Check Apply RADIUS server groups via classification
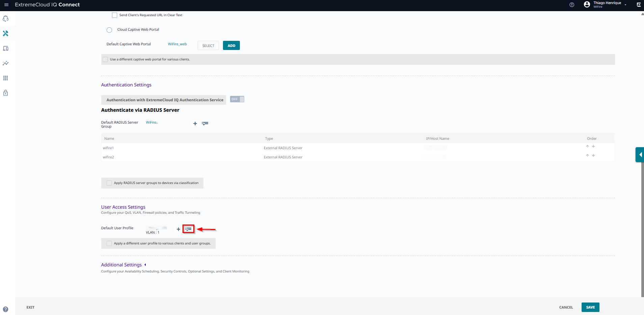This screenshot has width=644, height=315. pyautogui.click(x=109, y=183)
